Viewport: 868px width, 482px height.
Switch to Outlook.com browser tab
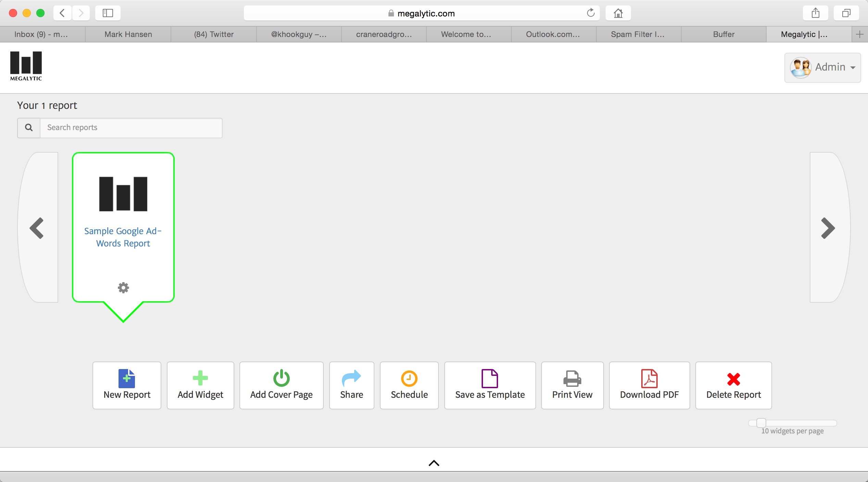pyautogui.click(x=554, y=34)
